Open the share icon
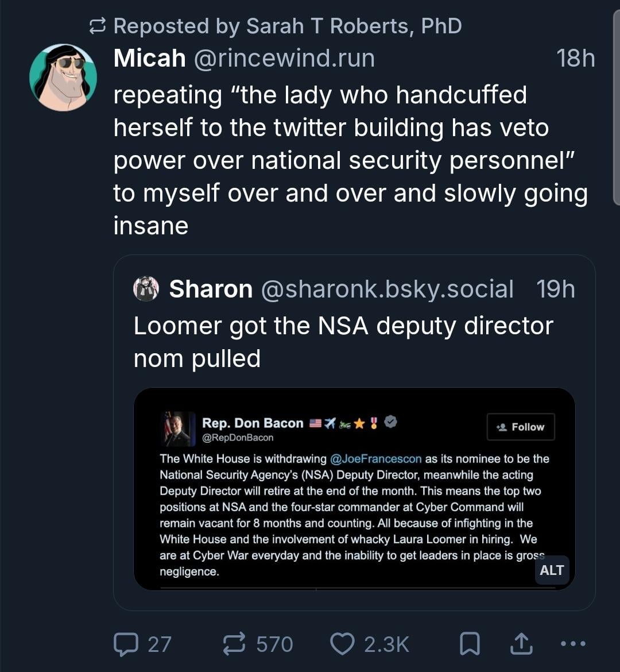 pyautogui.click(x=521, y=644)
